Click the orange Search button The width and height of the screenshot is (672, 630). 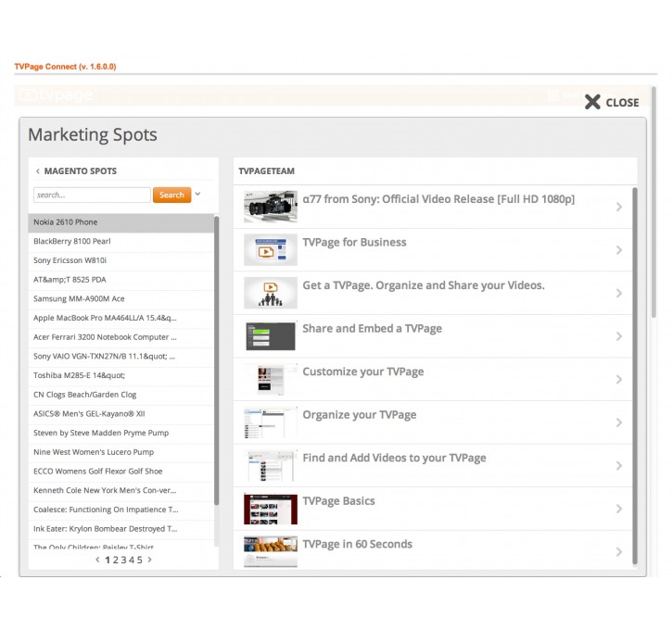point(171,195)
